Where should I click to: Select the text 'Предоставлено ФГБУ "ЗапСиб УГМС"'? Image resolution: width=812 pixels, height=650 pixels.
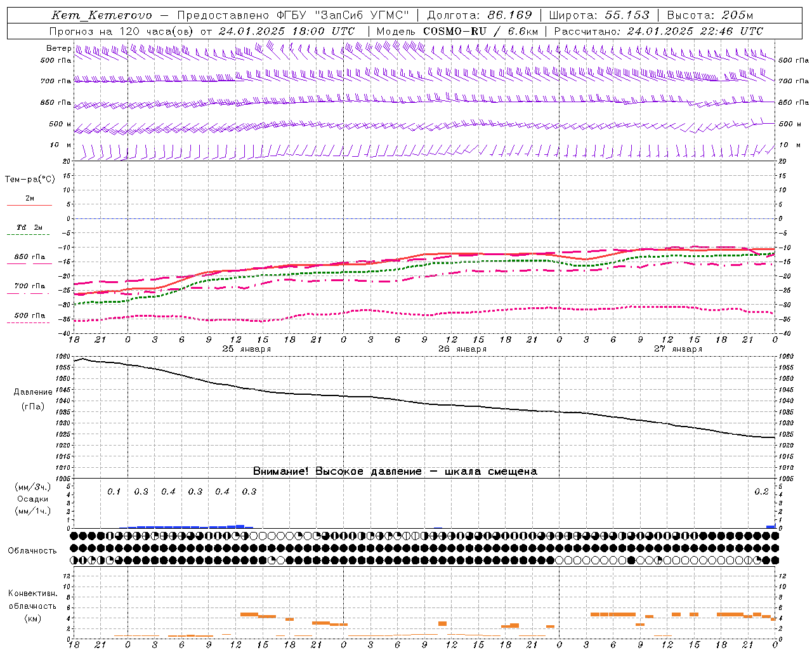(x=293, y=15)
